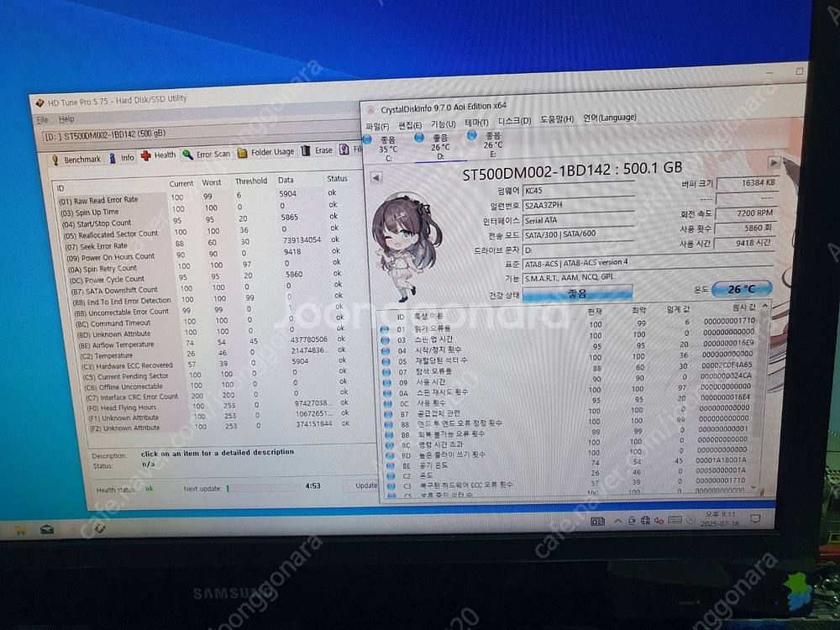Click the firmware field KC45

pos(578,190)
